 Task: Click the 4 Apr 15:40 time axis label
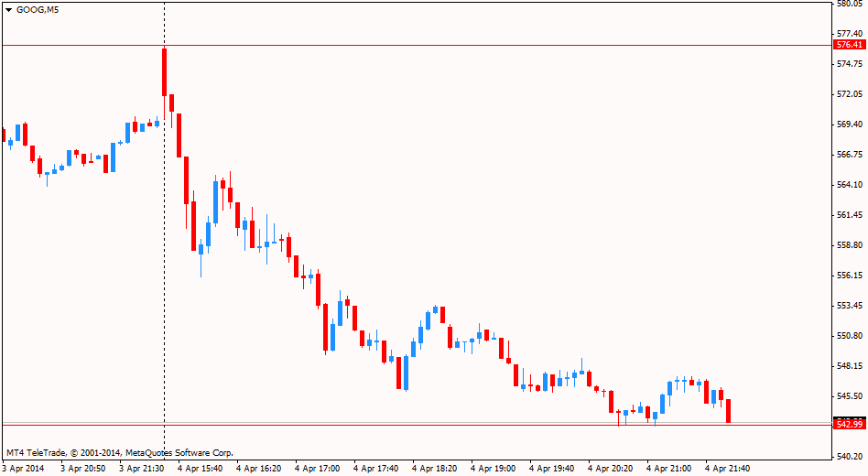[x=201, y=469]
